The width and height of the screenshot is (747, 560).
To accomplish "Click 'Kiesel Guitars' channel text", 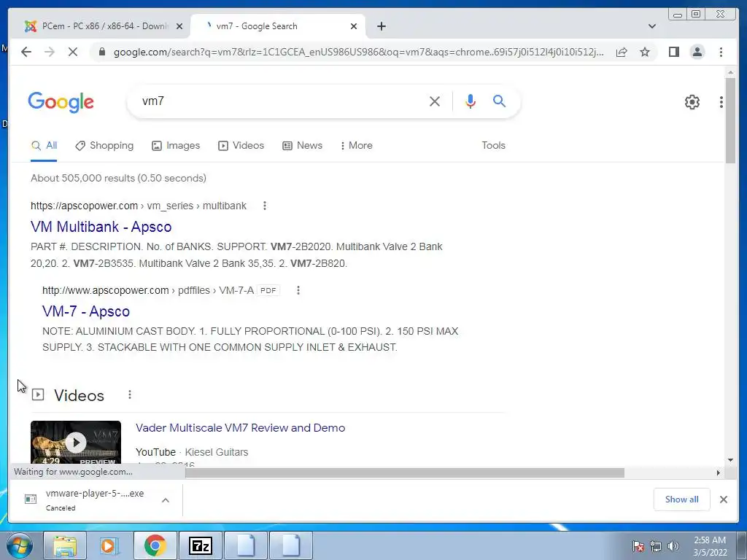I will tap(216, 452).
